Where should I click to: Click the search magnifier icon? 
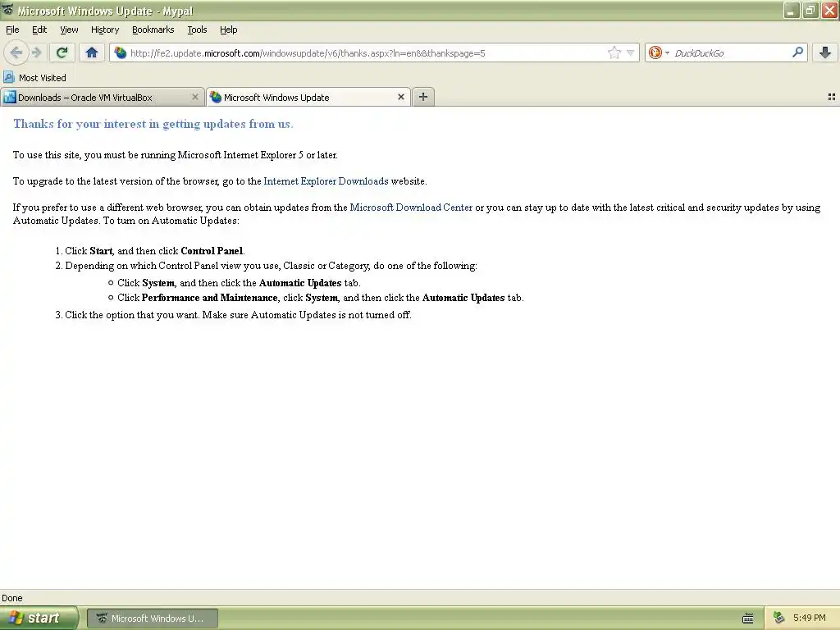point(797,52)
